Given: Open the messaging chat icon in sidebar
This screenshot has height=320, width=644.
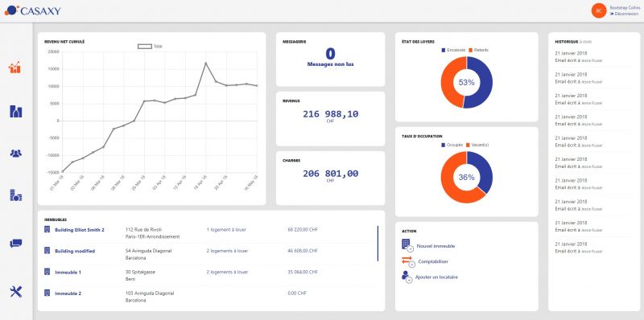Looking at the screenshot, I should pyautogui.click(x=15, y=244).
